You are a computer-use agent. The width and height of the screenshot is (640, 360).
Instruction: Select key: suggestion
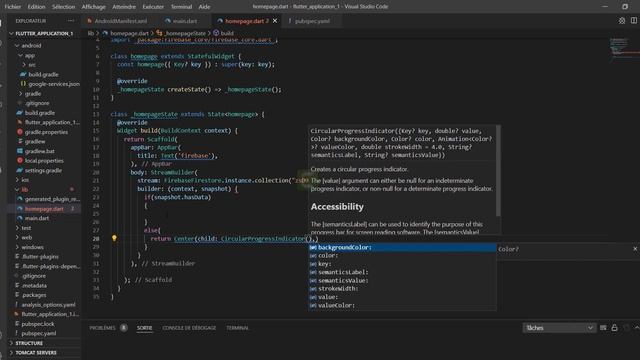point(402,264)
